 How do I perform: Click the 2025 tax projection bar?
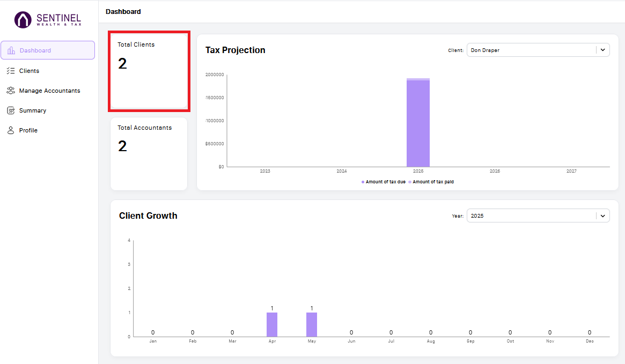pos(418,123)
